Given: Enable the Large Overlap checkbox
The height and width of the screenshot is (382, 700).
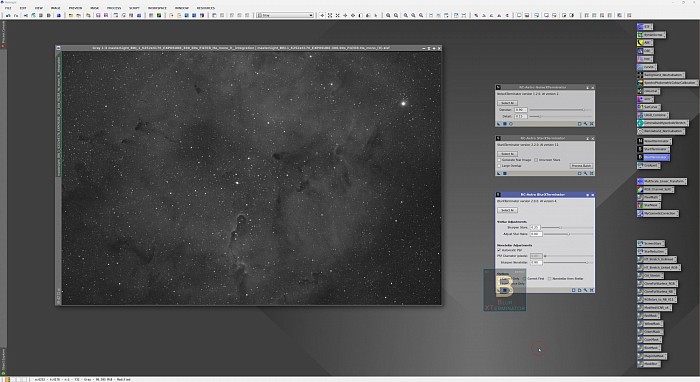Looking at the screenshot, I should coord(500,166).
